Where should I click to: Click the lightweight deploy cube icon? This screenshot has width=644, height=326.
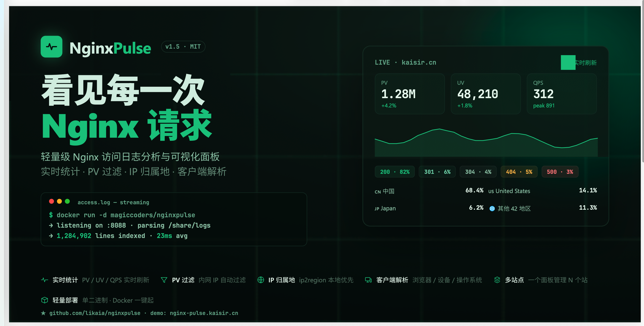coord(44,300)
